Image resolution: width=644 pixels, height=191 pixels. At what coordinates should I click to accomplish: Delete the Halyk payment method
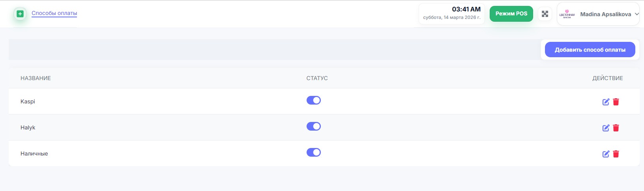click(x=616, y=128)
